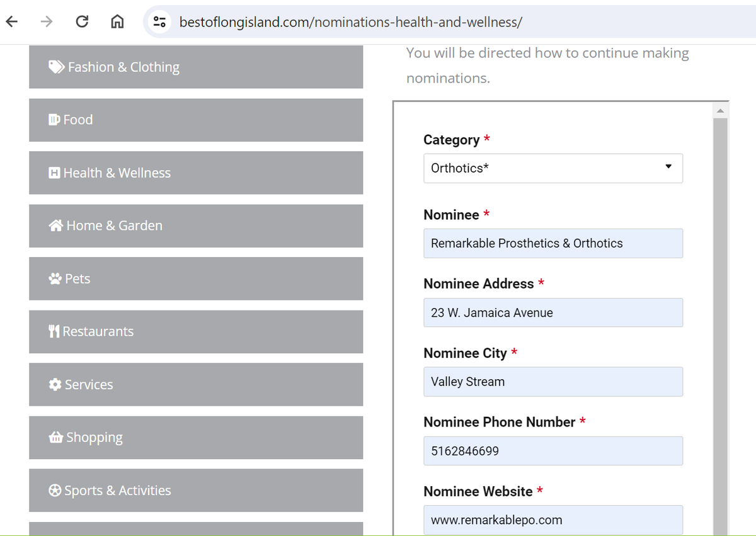
Task: Open the Sports & Activities category
Action: [196, 490]
